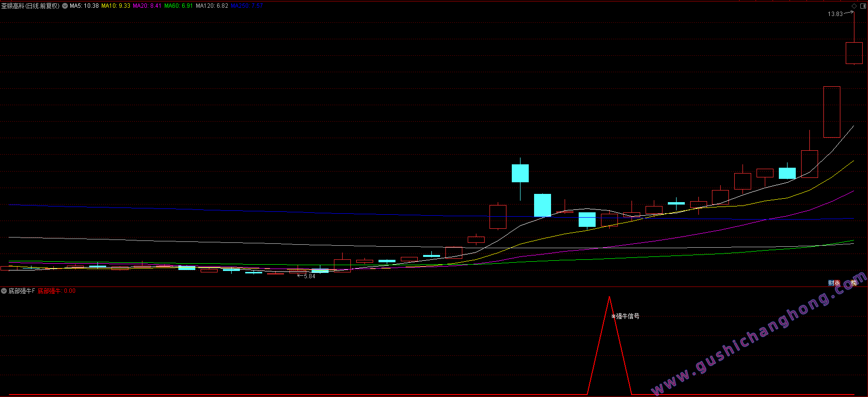The height and width of the screenshot is (397, 868).
Task: Open the 底部强牛F indicator dropdown arrow
Action: (x=4, y=291)
